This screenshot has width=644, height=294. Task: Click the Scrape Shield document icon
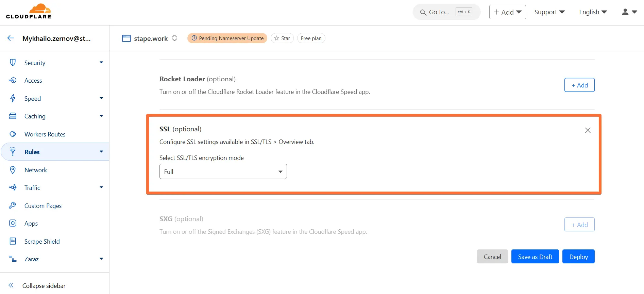(x=13, y=241)
